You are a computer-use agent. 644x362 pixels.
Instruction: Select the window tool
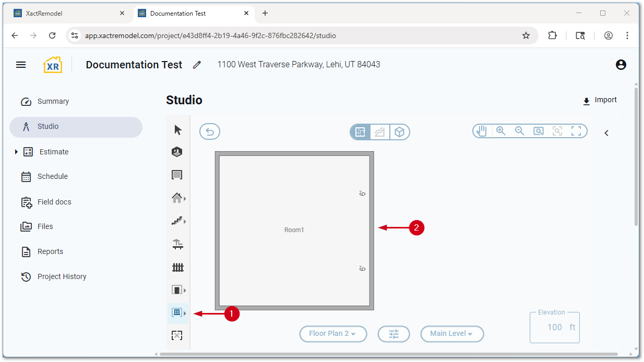(177, 312)
